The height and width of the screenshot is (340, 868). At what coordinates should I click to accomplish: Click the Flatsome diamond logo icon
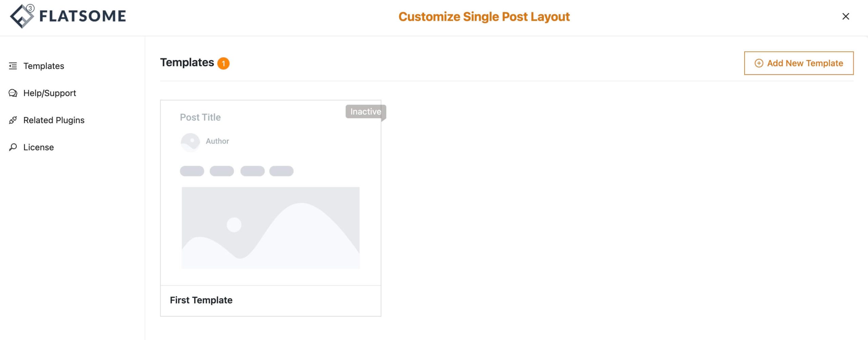click(22, 16)
